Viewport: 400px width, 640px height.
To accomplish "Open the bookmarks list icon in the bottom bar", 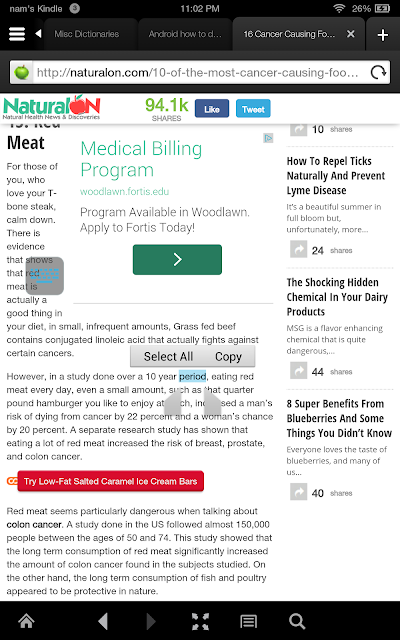I will point(249,621).
